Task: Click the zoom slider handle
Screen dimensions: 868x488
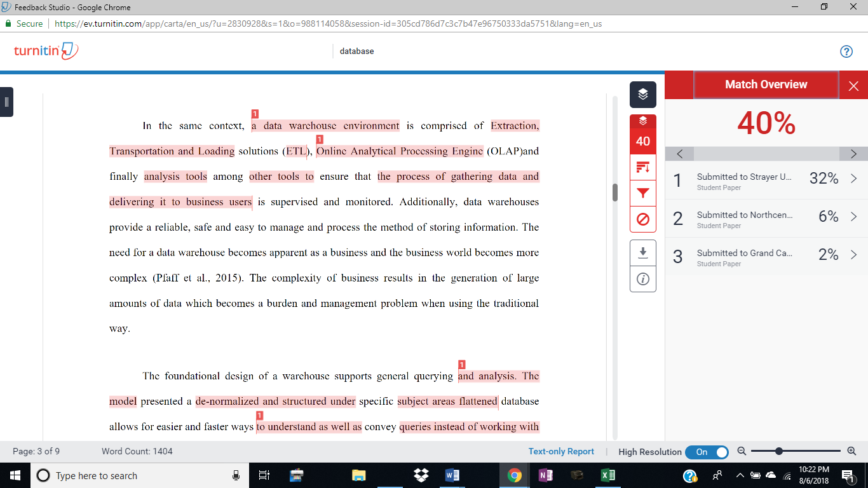Action: pos(778,451)
